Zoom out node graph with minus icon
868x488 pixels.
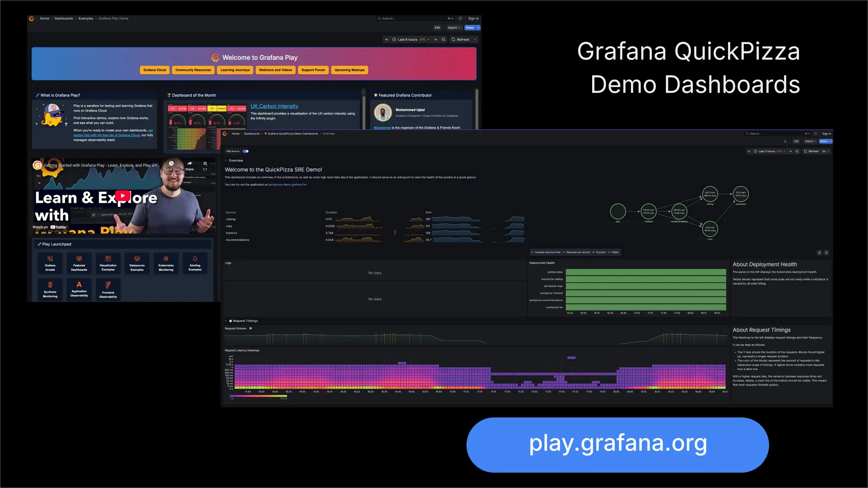pyautogui.click(x=826, y=252)
